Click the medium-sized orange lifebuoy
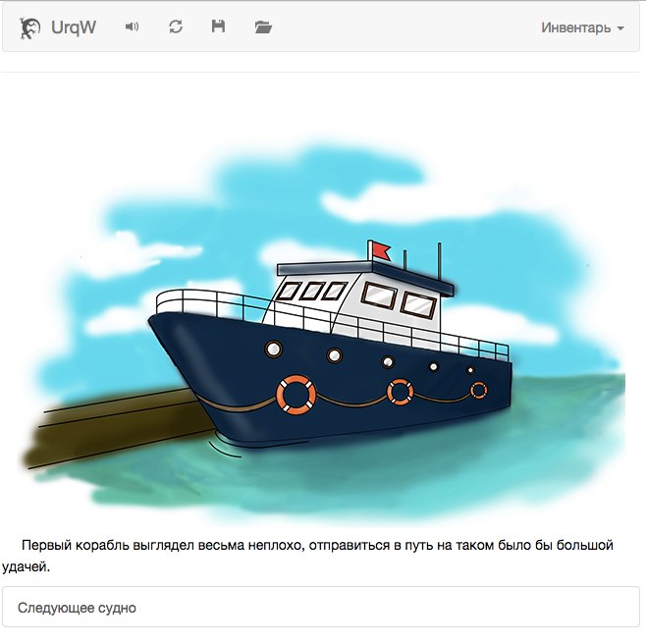The height and width of the screenshot is (644, 646). 400,392
